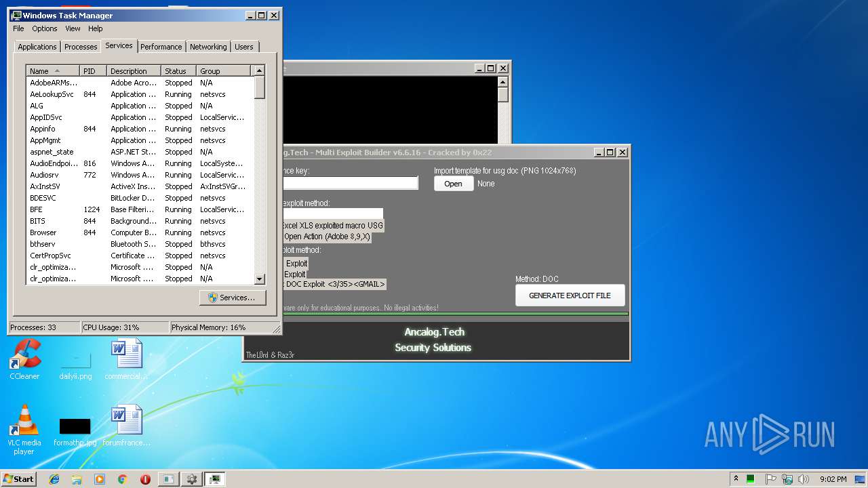This screenshot has height=488, width=868.
Task: Click Task Manager title bar icon
Action: tap(16, 15)
